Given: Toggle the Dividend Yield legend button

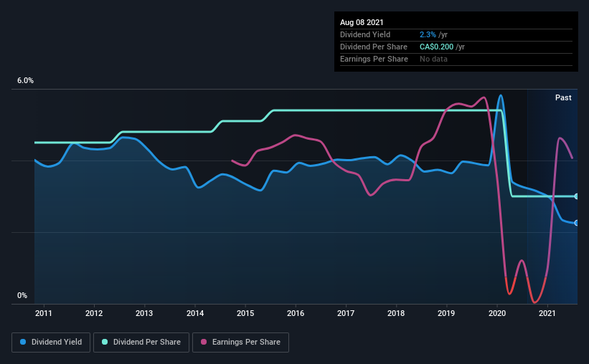Looking at the screenshot, I should [x=51, y=343].
